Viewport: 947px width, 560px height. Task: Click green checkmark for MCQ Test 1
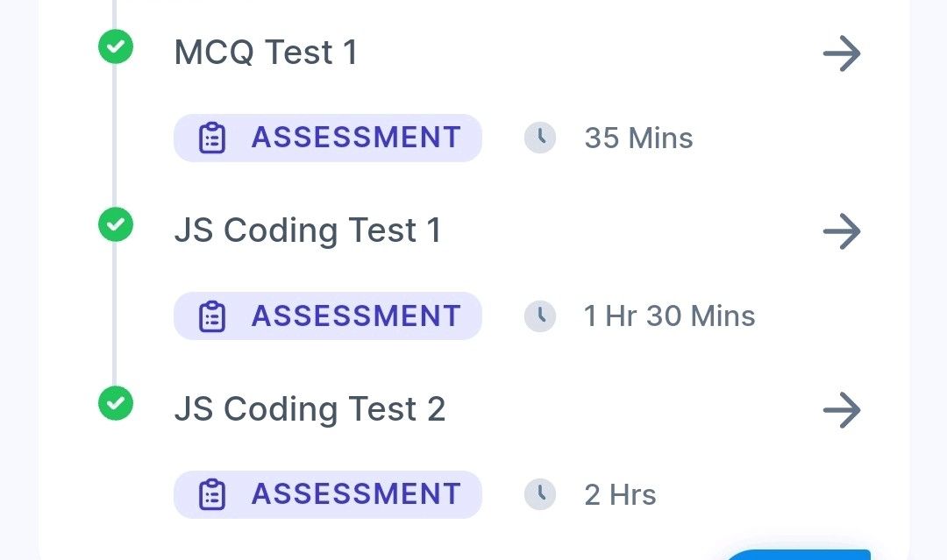116,46
